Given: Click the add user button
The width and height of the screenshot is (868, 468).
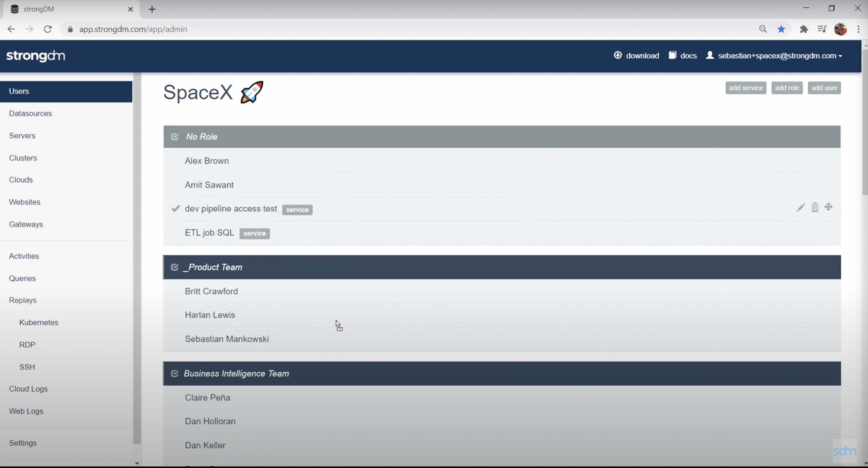Looking at the screenshot, I should click(824, 88).
